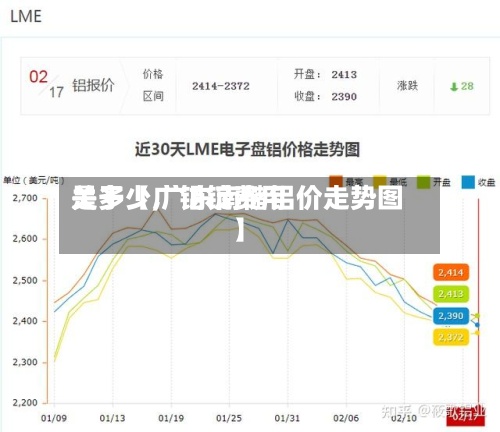Click the 单位(美元/吨) unit label
This screenshot has height=432, width=500.
click(33, 181)
